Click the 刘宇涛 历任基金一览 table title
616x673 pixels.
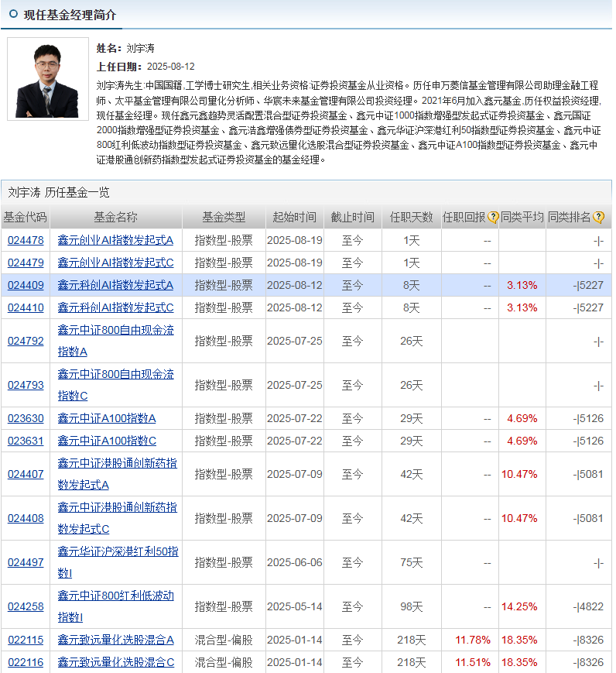59,192
